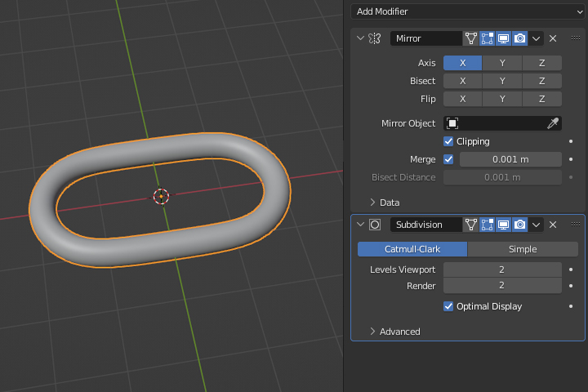This screenshot has height=392, width=588.
Task: Select Simple subdivision type
Action: [523, 249]
